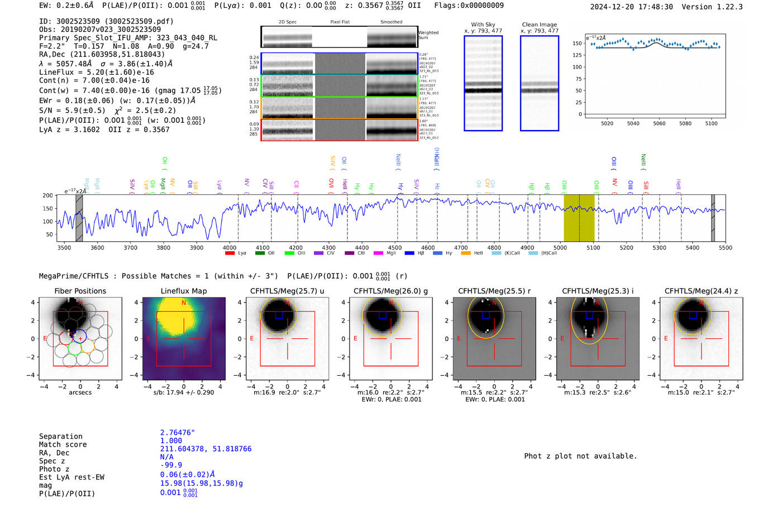The image size is (782, 532).
Task: Click the Hγ legend swatch
Action: coord(437,253)
